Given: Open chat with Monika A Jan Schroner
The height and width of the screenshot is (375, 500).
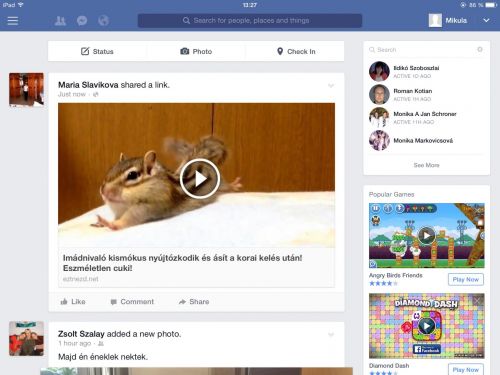Looking at the screenshot, I should pyautogui.click(x=426, y=117).
